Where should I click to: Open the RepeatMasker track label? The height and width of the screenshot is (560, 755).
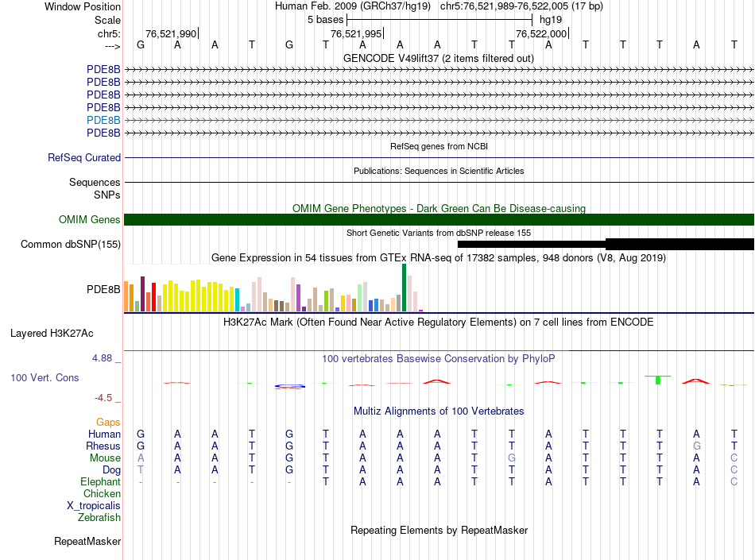pyautogui.click(x=87, y=542)
